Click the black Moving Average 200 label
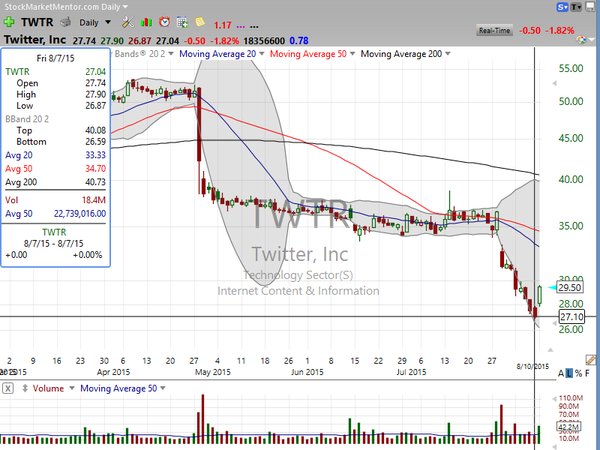The height and width of the screenshot is (450, 600). (401, 54)
